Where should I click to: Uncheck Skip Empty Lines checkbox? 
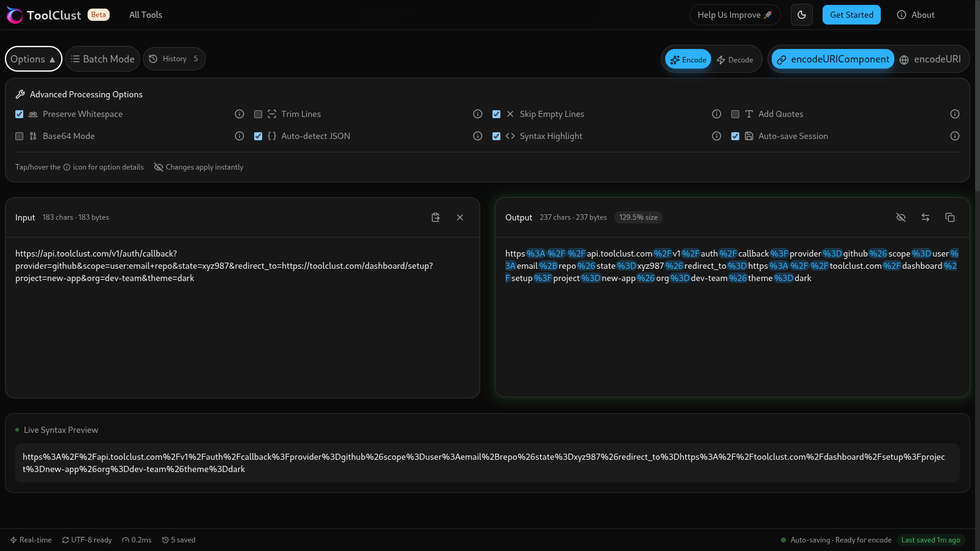point(497,114)
